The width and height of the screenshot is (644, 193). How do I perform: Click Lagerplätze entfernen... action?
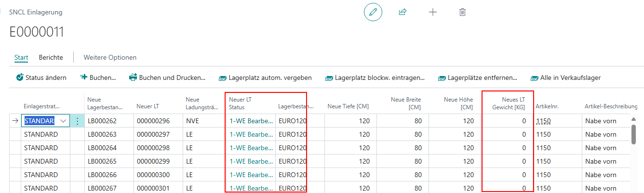[477, 77]
